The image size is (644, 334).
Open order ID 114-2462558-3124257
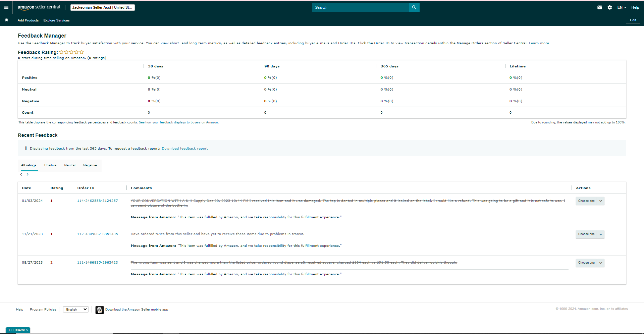[x=98, y=201]
